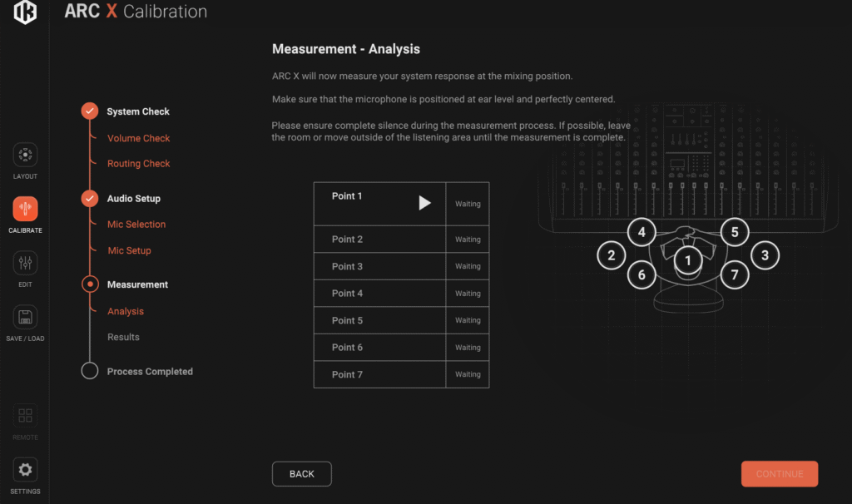This screenshot has height=504, width=852.
Task: Open the Mic Setup substep
Action: pyautogui.click(x=129, y=250)
